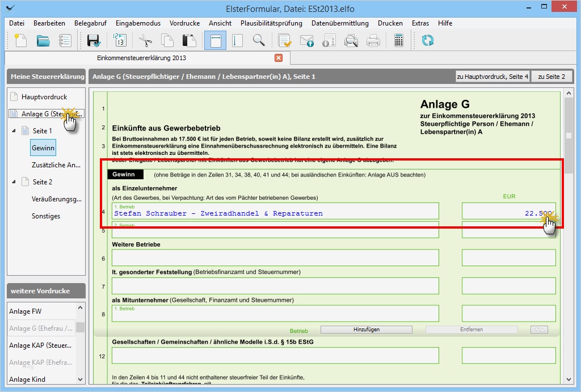Image resolution: width=581 pixels, height=392 pixels.
Task: Go to Hauptvordruck, Seite 4 button
Action: point(492,77)
